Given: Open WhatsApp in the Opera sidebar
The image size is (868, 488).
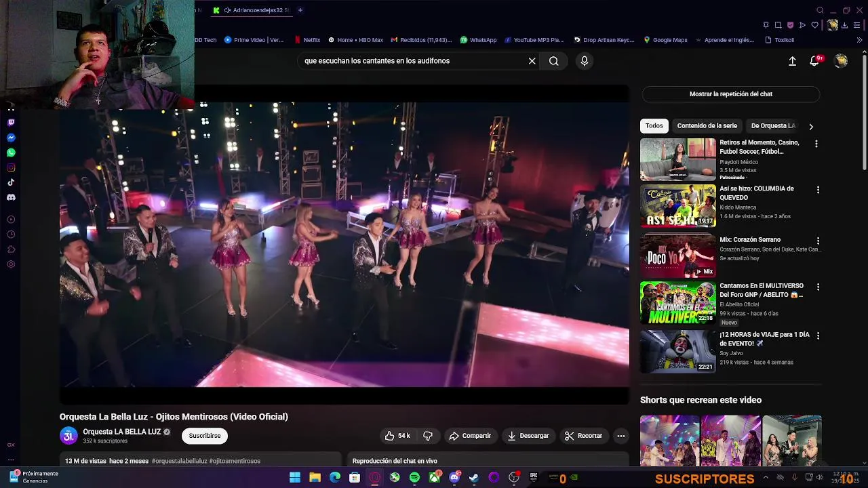Looking at the screenshot, I should point(11,152).
